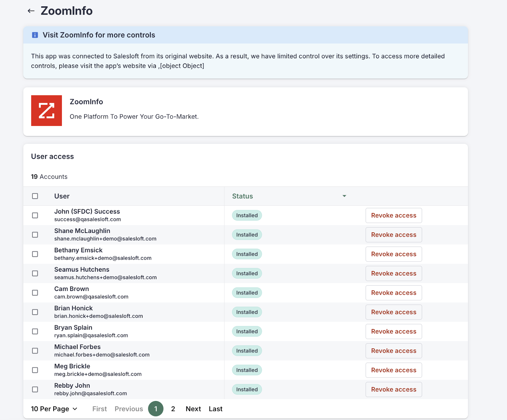Screen dimensions: 507x420
Task: Check the box for Michael Forbes
Action: 35,351
